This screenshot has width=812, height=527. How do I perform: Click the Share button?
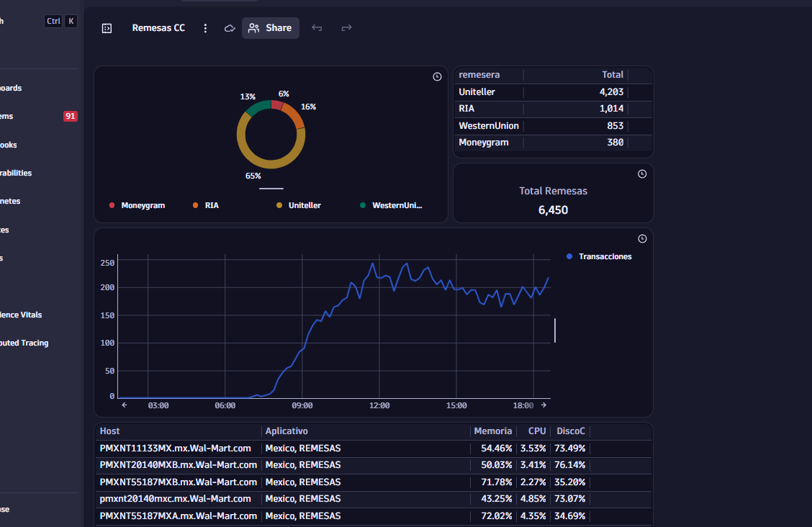pyautogui.click(x=271, y=28)
